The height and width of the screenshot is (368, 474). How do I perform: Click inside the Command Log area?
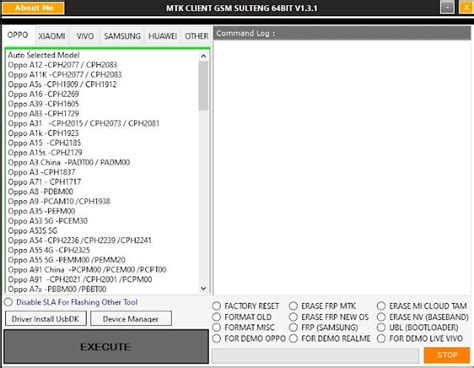point(342,167)
